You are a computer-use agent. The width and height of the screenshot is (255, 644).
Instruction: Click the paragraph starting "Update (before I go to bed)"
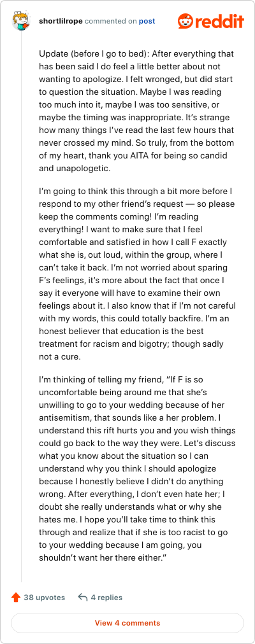[137, 111]
